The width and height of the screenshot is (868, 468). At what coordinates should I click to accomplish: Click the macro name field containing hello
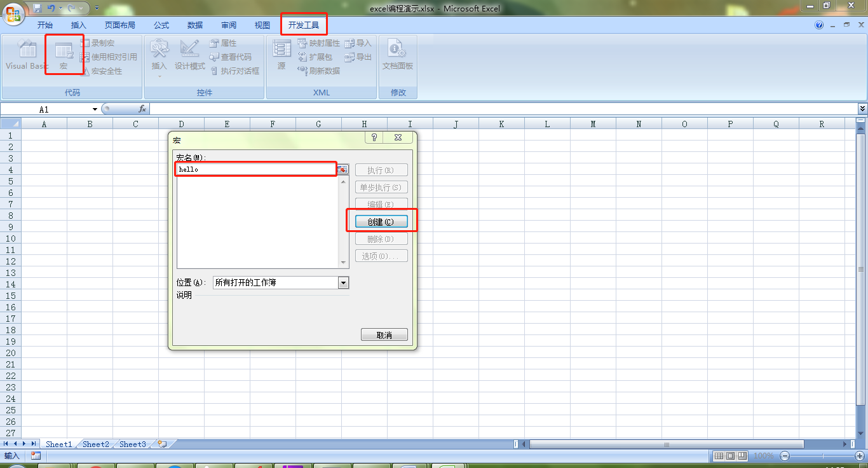click(256, 169)
